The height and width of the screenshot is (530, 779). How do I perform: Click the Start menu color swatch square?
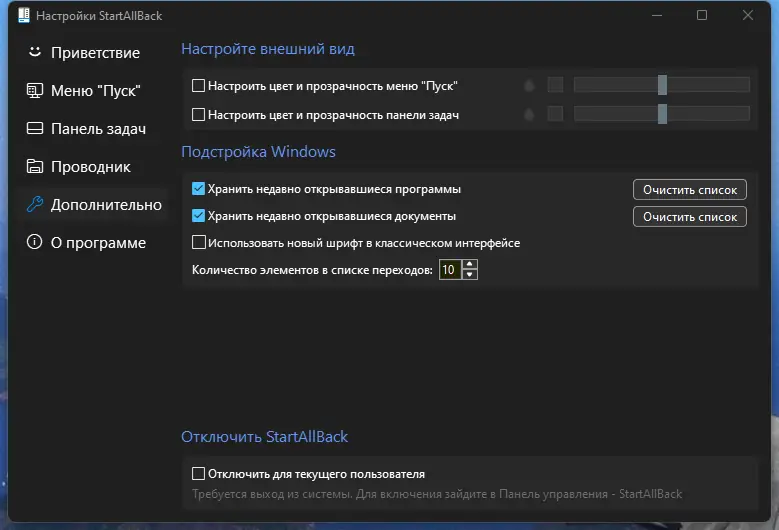coord(555,85)
